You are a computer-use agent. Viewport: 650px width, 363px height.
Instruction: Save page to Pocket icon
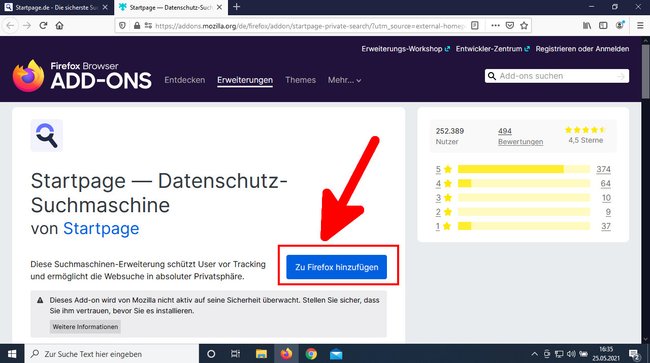pos(510,26)
